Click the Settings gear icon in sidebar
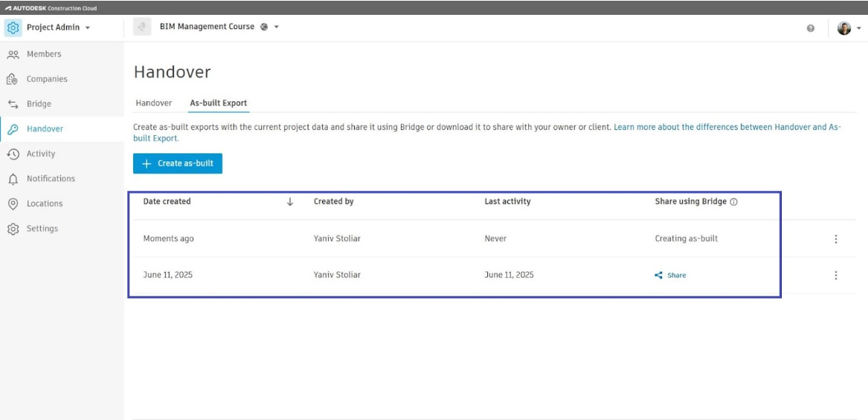This screenshot has height=420, width=868. pyautogui.click(x=13, y=229)
